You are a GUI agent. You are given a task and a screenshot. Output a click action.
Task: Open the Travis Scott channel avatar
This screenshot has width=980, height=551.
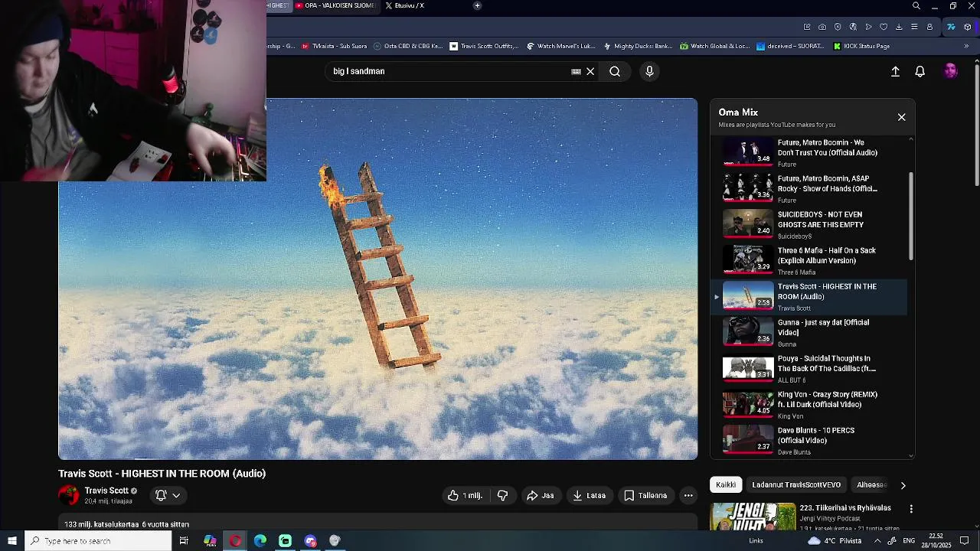(x=69, y=495)
